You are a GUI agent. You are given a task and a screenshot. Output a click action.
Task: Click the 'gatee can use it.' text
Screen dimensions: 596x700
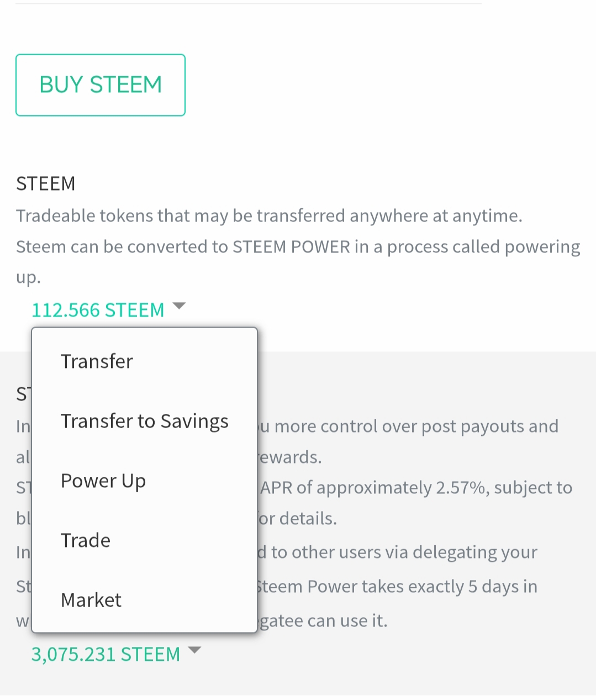click(x=323, y=620)
